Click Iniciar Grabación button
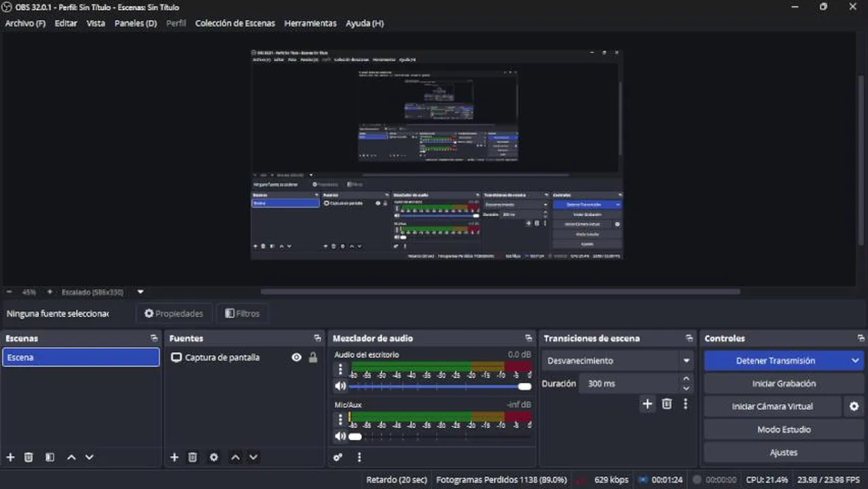The image size is (868, 489). tap(784, 384)
